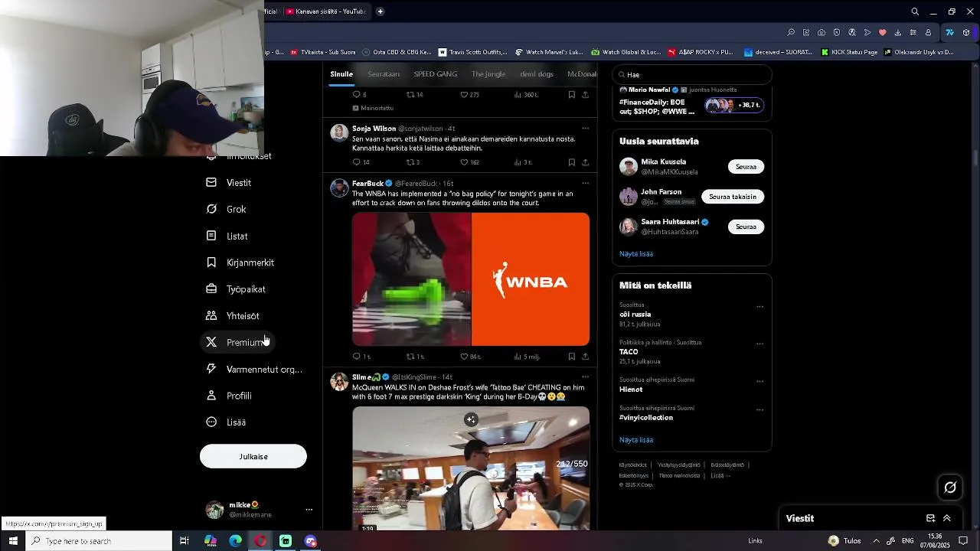Follow Saara Huhtasaari
Screen dimensions: 980x551
point(746,227)
